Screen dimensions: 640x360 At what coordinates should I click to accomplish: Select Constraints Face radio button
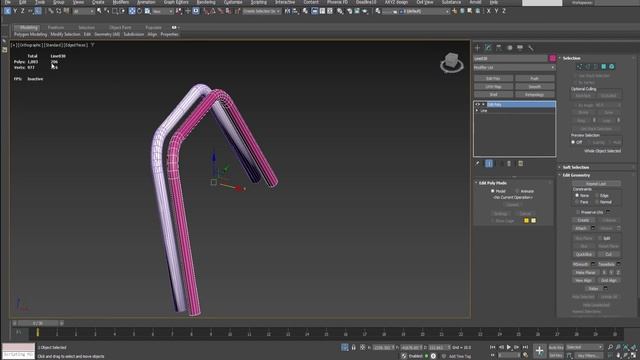click(577, 202)
